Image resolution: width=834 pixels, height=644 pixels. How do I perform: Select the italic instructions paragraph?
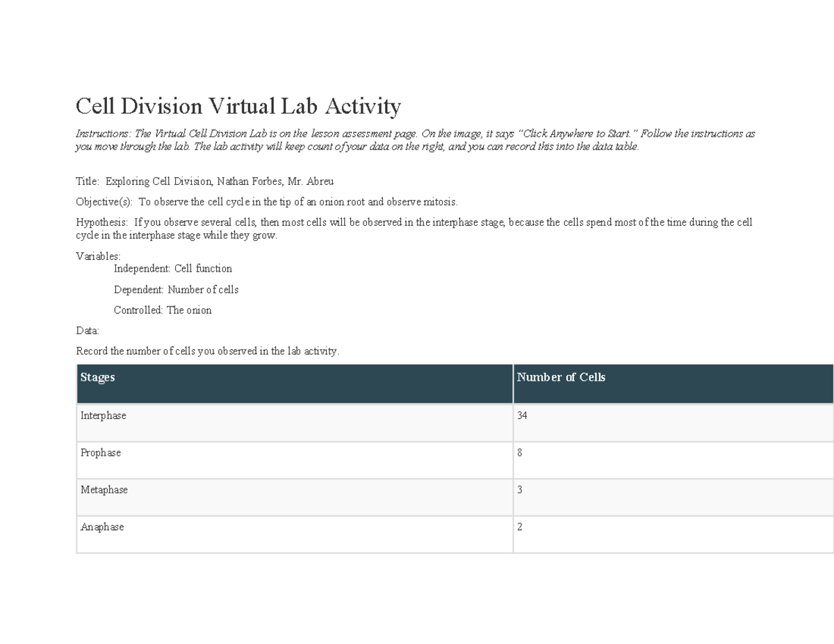pos(415,139)
